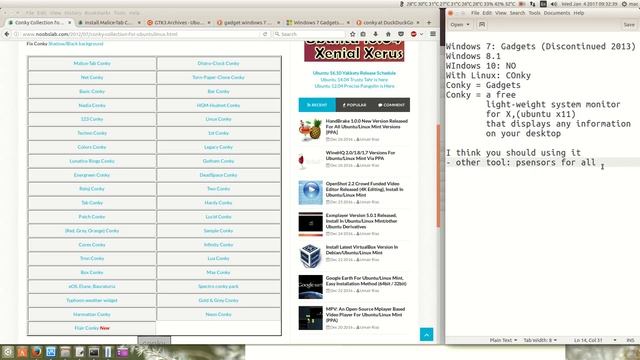Click the Xenial Xerus banner image

pyautogui.click(x=354, y=51)
